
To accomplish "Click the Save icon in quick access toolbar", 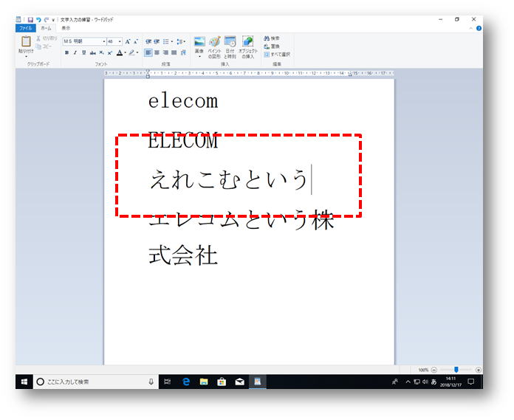I will click(x=30, y=20).
